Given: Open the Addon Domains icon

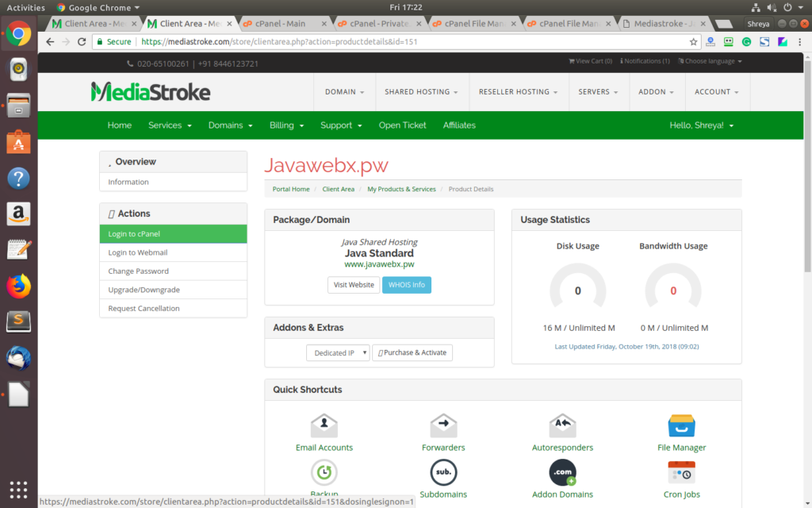Looking at the screenshot, I should tap(562, 472).
